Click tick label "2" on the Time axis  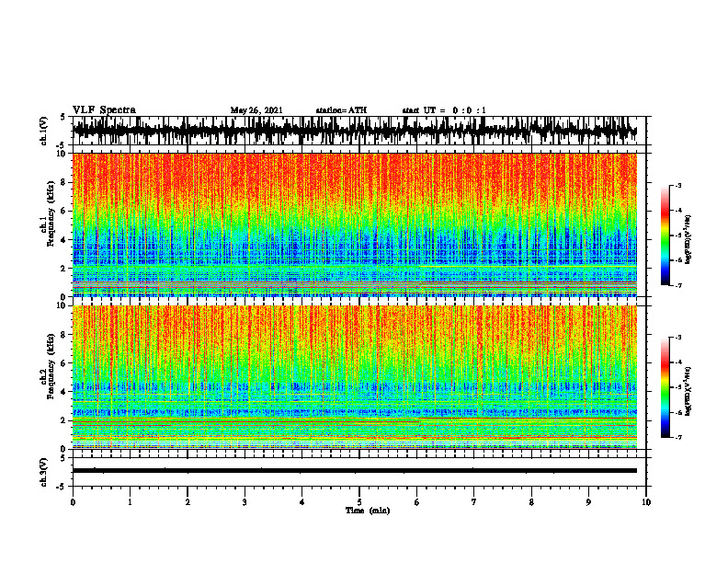point(188,502)
